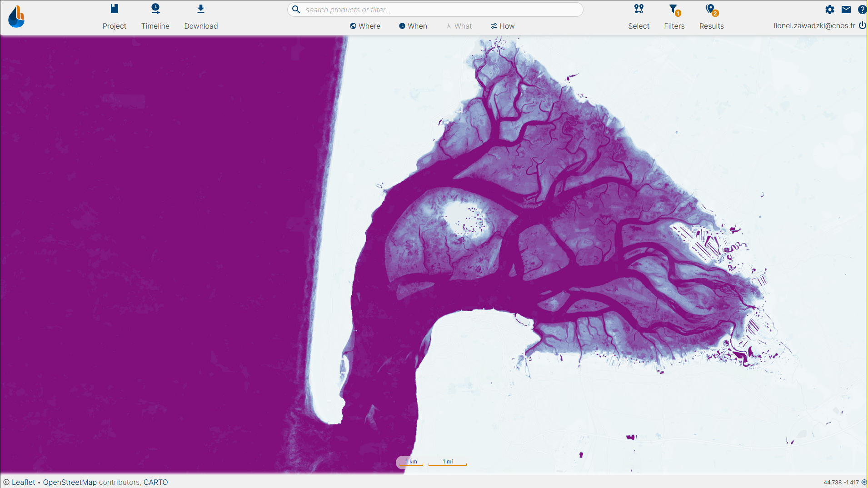Click the Download arrow icon
Viewport: 868px width, 488px height.
[201, 9]
